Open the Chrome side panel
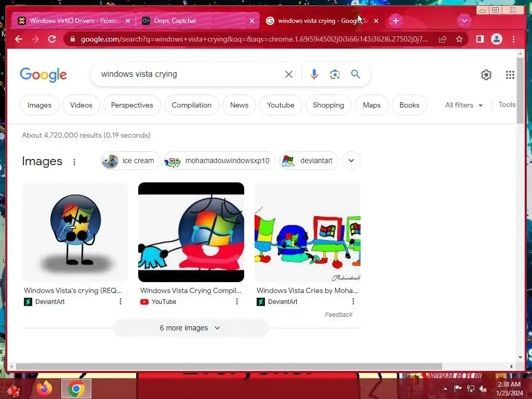 click(480, 39)
